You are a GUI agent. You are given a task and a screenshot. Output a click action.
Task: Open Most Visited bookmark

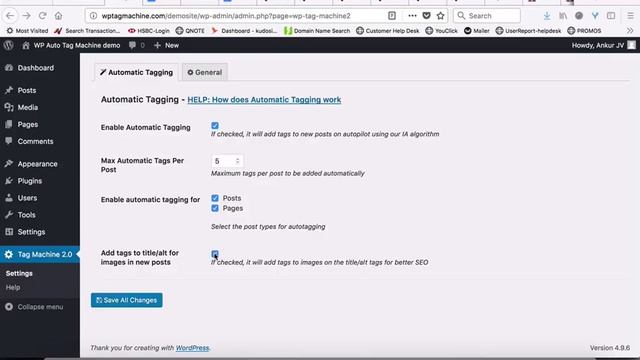[27, 31]
